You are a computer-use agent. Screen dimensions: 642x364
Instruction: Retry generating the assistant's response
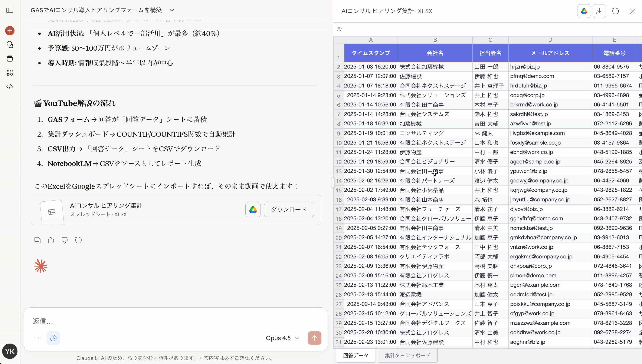[x=78, y=240]
